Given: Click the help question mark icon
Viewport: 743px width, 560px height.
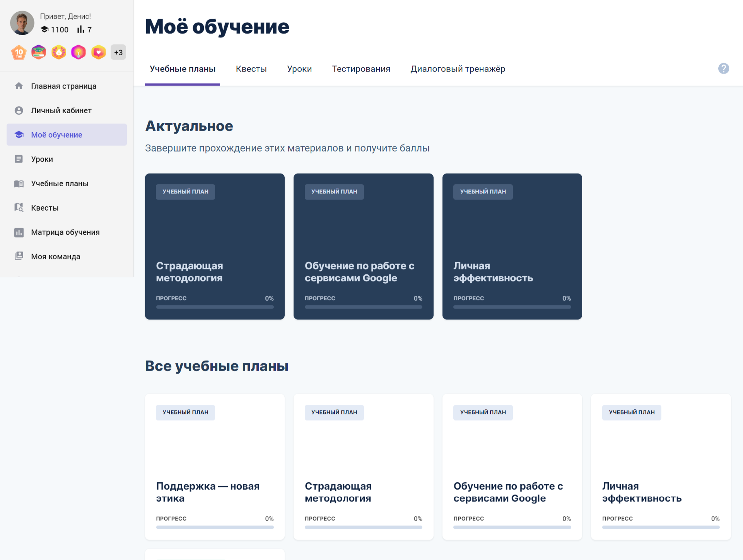Looking at the screenshot, I should point(723,68).
